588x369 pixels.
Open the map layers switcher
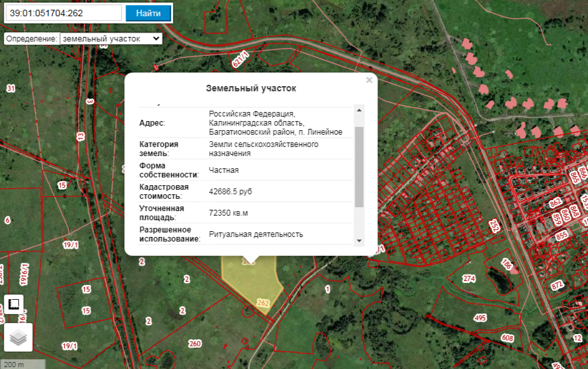tap(17, 337)
